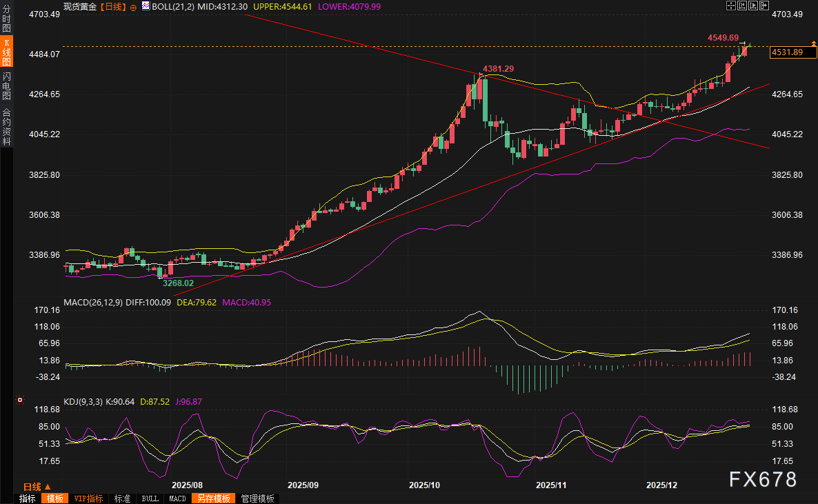Toggle the 模板 template tab
Image resolution: width=818 pixels, height=504 pixels.
(54, 498)
